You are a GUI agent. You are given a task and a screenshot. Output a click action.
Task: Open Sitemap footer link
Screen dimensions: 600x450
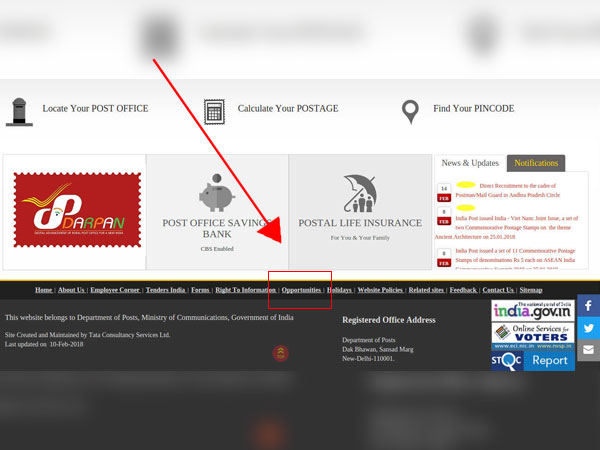point(531,290)
